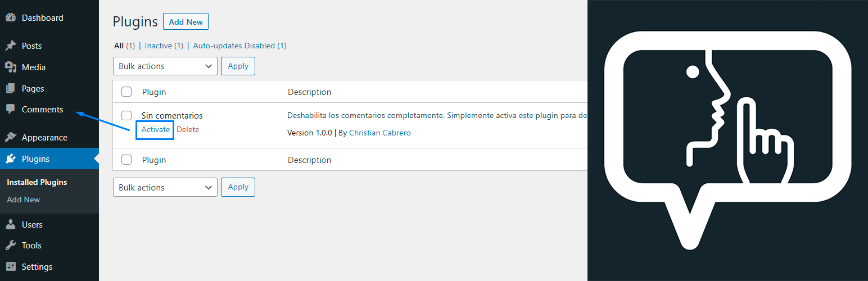Click the Appearance paintbrush icon
The width and height of the screenshot is (868, 281).
[x=10, y=138]
